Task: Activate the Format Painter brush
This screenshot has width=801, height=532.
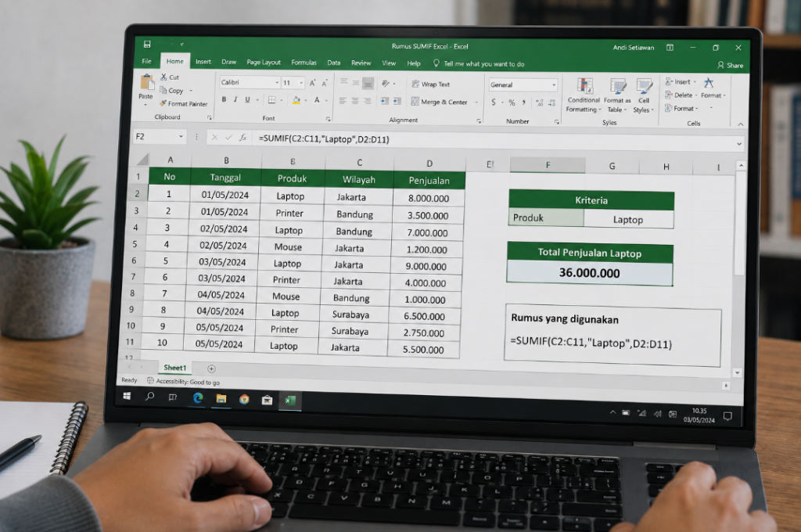Action: [x=163, y=103]
